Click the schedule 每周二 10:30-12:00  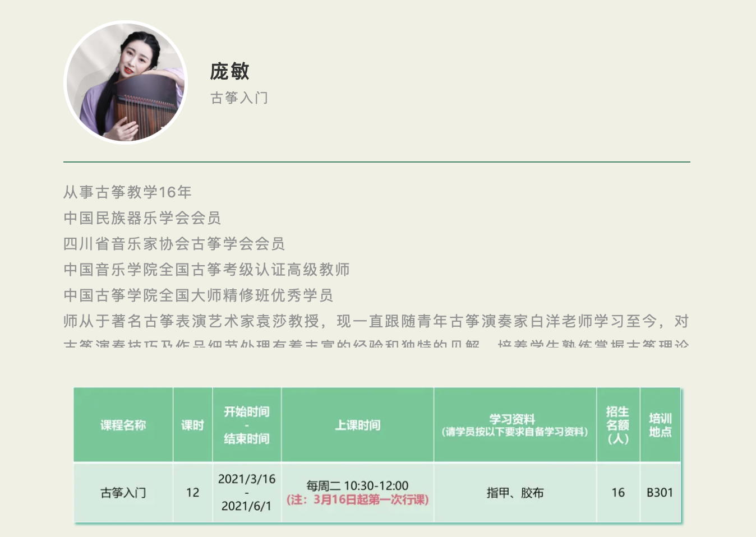pyautogui.click(x=357, y=485)
